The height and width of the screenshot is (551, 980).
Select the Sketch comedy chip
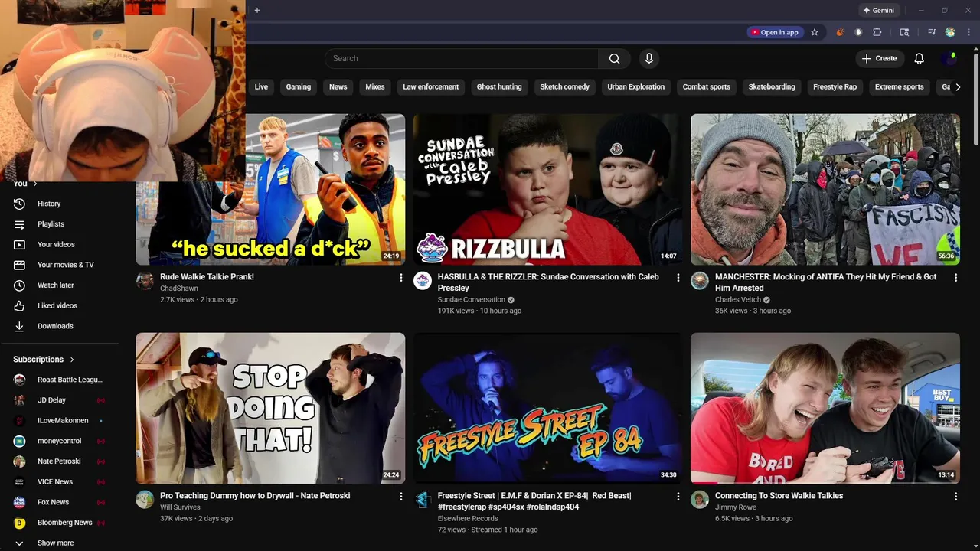tap(565, 87)
